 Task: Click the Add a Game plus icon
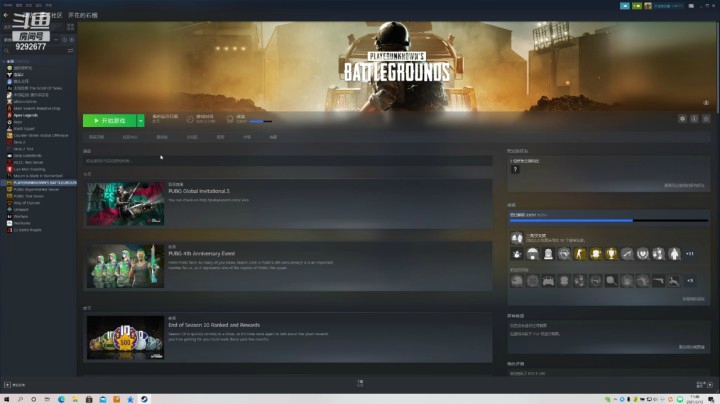click(7, 385)
